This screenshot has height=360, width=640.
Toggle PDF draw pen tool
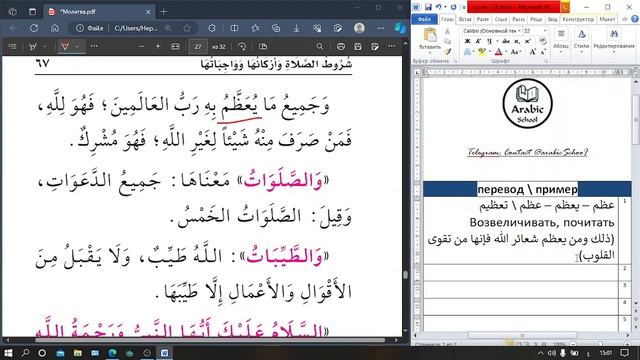[64, 47]
